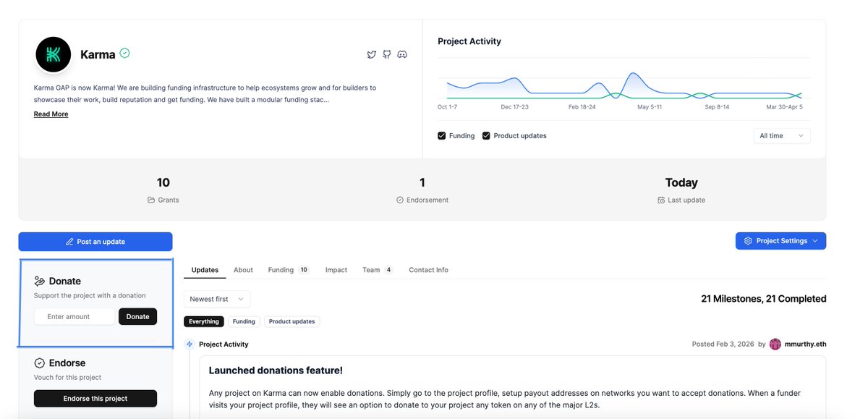Image resolution: width=868 pixels, height=419 pixels.
Task: Click the Last update calendar icon
Action: [661, 200]
